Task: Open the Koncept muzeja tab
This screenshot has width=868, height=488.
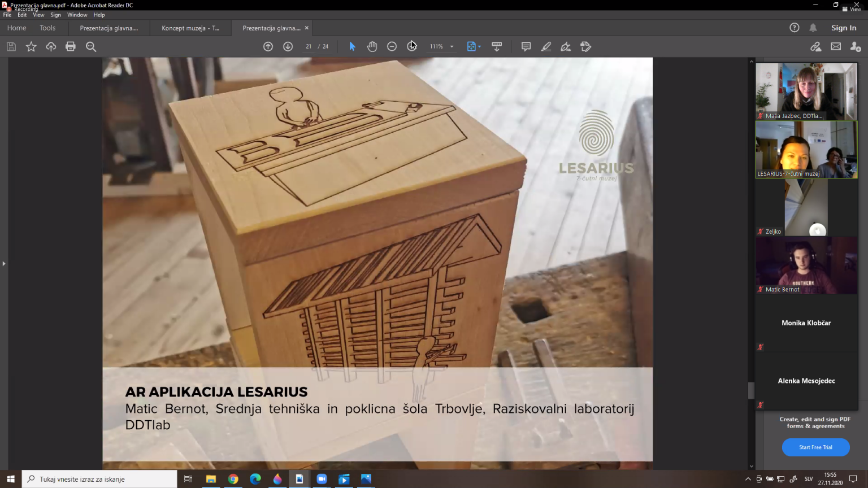Action: click(190, 28)
